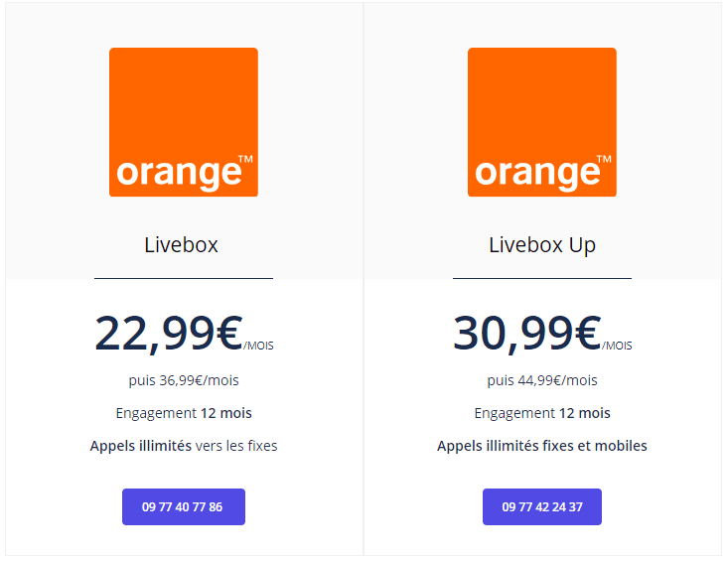This screenshot has height=561, width=728.
Task: Click "Appels illimités fixes et mobiles"
Action: (x=542, y=446)
